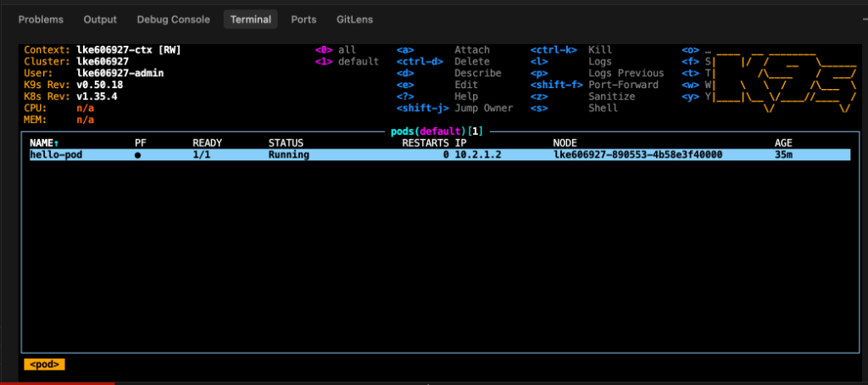Click the restarts count 0 cell
The height and width of the screenshot is (385, 868).
pyautogui.click(x=446, y=154)
